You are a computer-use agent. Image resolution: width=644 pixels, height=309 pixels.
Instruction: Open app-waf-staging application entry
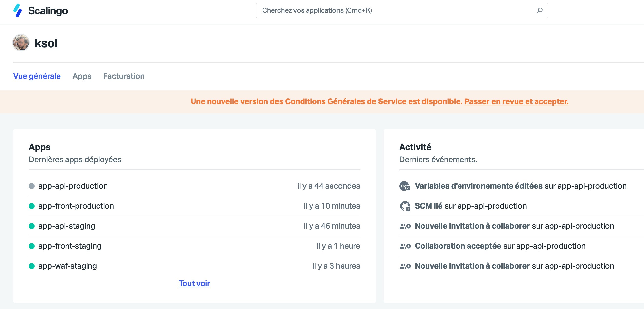coord(68,266)
